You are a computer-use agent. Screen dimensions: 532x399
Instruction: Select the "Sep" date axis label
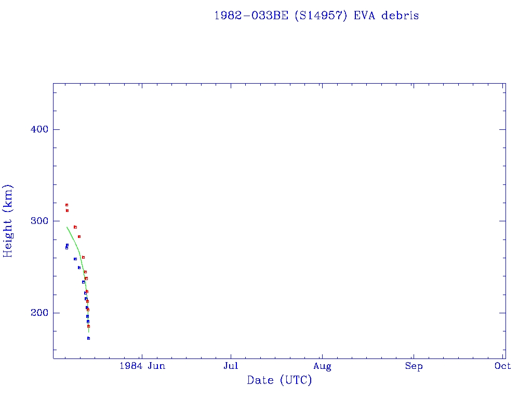[414, 366]
